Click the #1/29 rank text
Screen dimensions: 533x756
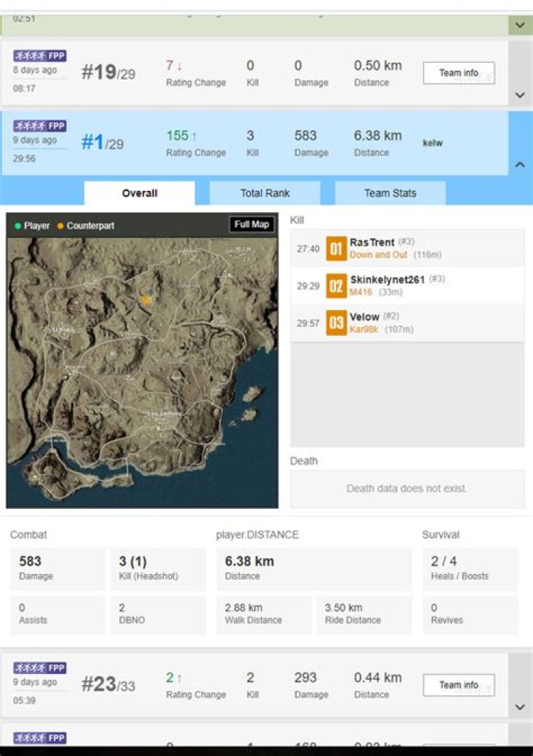point(103,142)
